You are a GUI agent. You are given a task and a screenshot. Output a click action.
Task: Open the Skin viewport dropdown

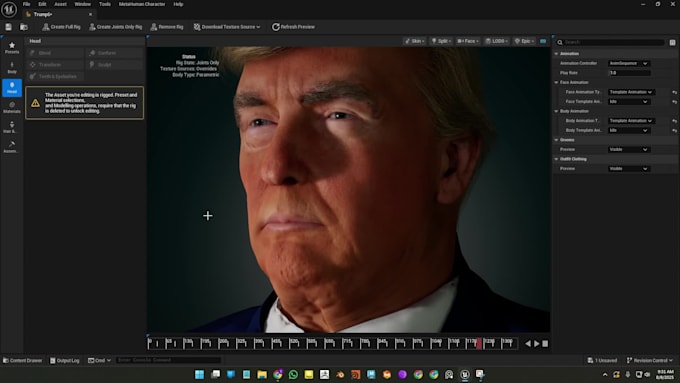(415, 41)
